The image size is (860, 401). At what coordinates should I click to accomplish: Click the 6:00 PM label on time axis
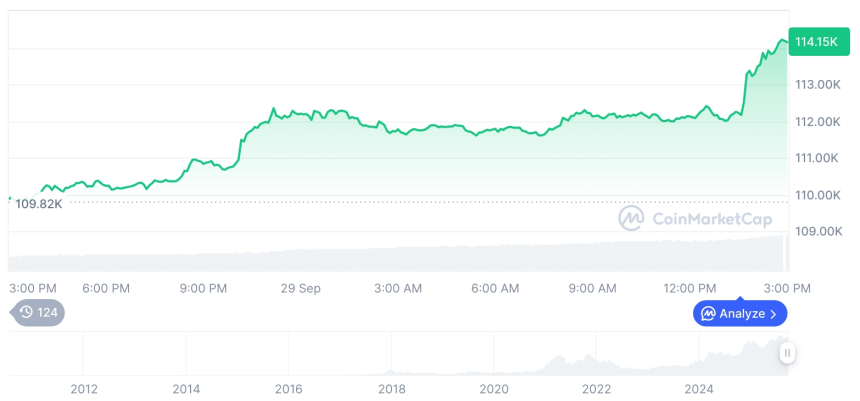(x=106, y=288)
